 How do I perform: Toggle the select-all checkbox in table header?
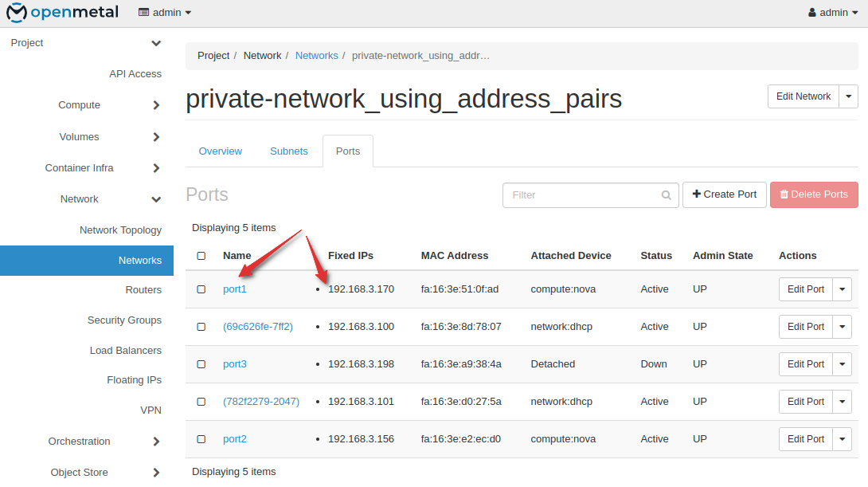point(201,255)
